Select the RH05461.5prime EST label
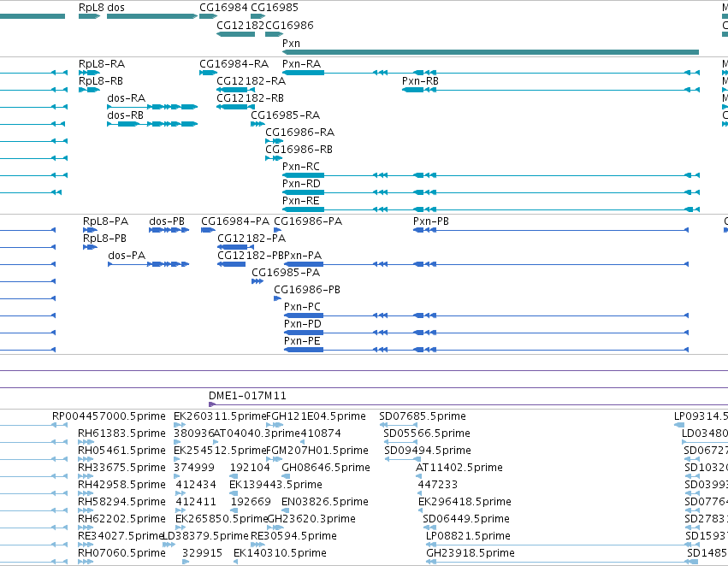The height and width of the screenshot is (566, 728). coord(121,451)
